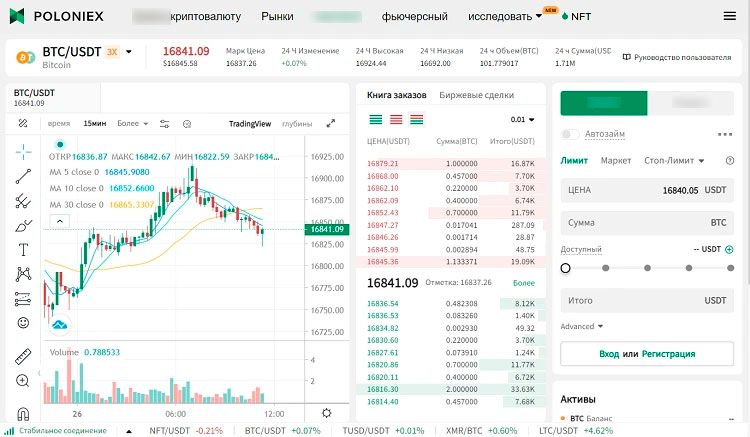Screen dimensions: 750x437
Task: Open the emoji sticker tool
Action: click(23, 323)
